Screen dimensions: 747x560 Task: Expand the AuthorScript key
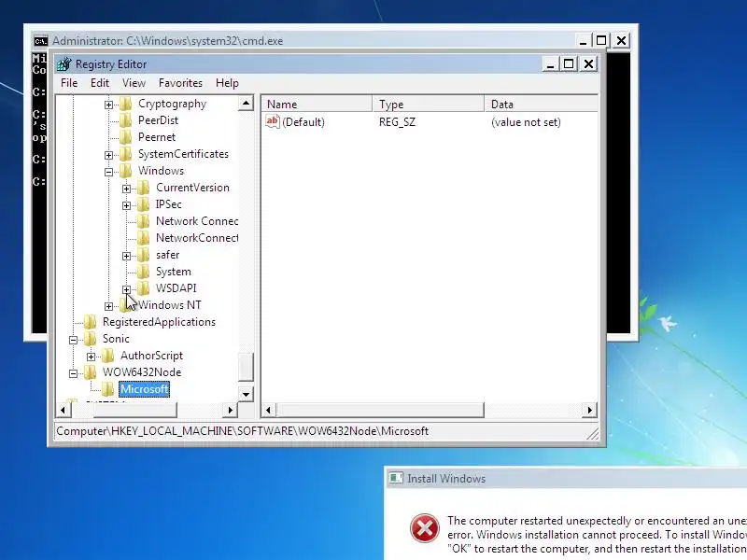[91, 357]
